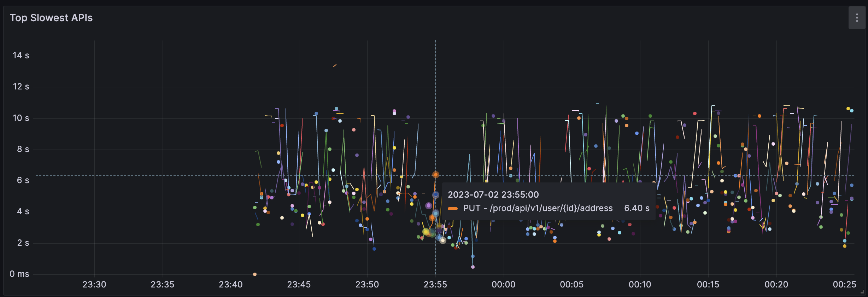Click the 6.40 s value in the tooltip
868x297 pixels.
point(637,208)
